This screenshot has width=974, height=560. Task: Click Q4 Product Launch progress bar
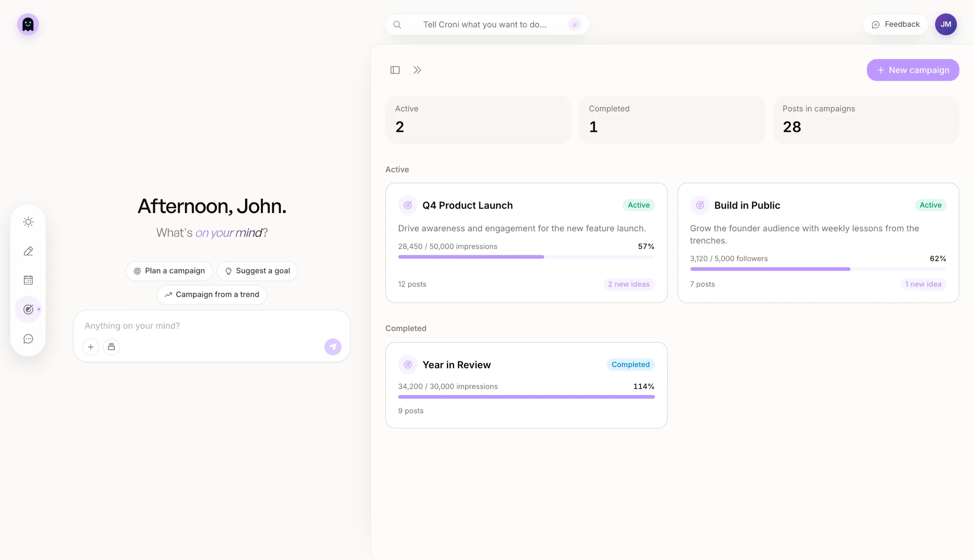point(526,257)
